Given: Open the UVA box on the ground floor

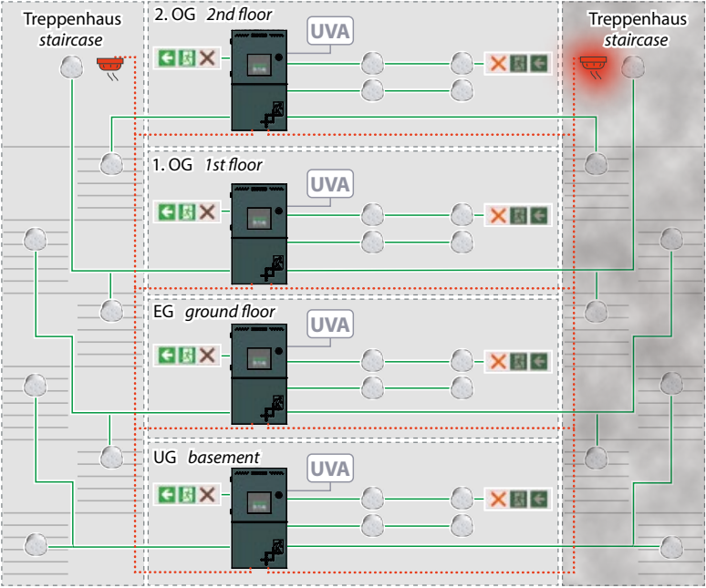Looking at the screenshot, I should tap(328, 324).
